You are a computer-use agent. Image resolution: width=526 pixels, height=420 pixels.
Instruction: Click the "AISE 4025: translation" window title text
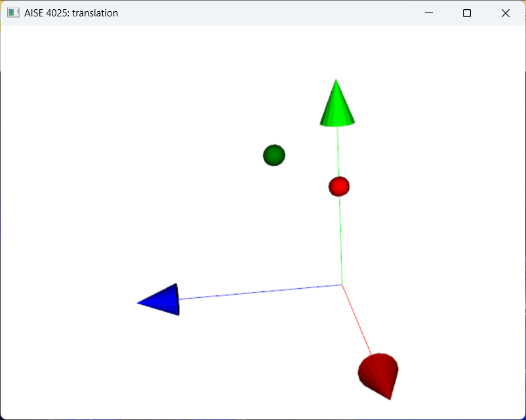[x=71, y=13]
